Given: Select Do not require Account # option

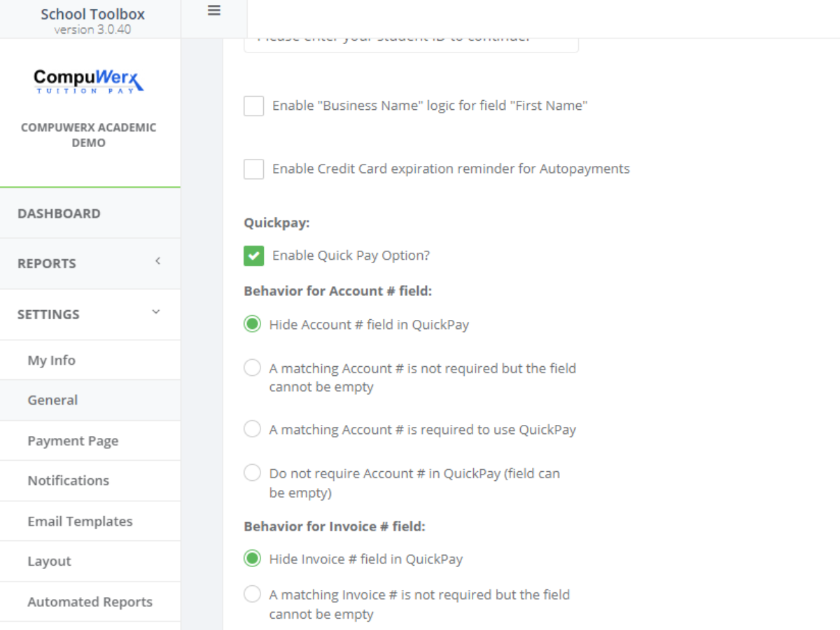Looking at the screenshot, I should 252,473.
